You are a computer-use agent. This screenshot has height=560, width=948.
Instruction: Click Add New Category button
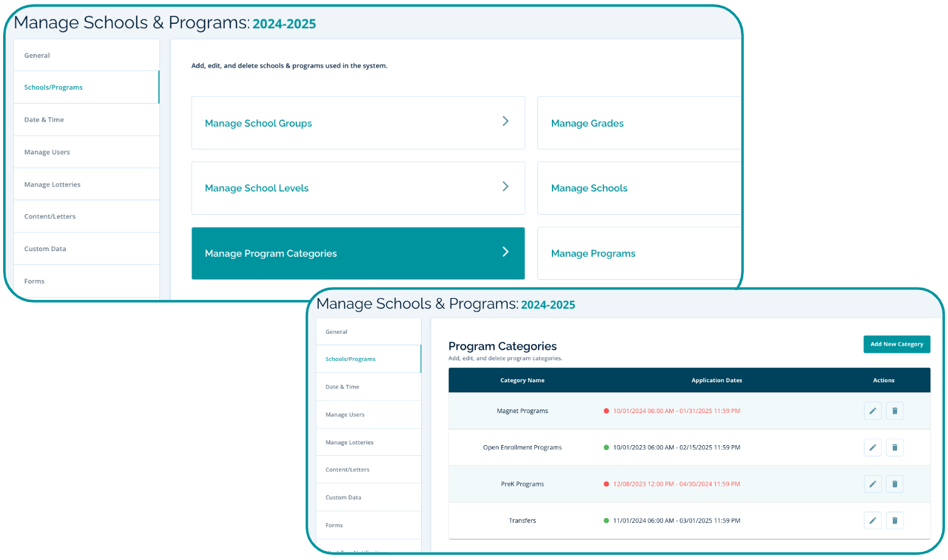click(897, 344)
